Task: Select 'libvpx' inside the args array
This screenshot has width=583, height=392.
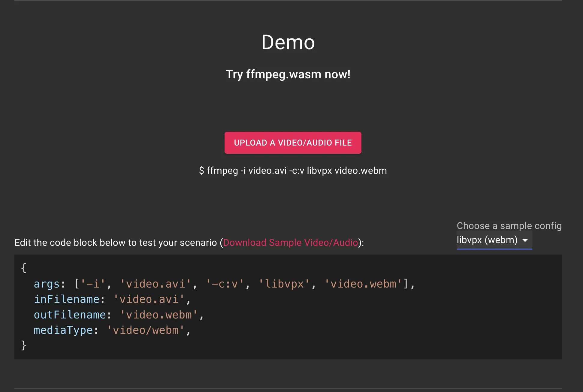Action: point(286,284)
